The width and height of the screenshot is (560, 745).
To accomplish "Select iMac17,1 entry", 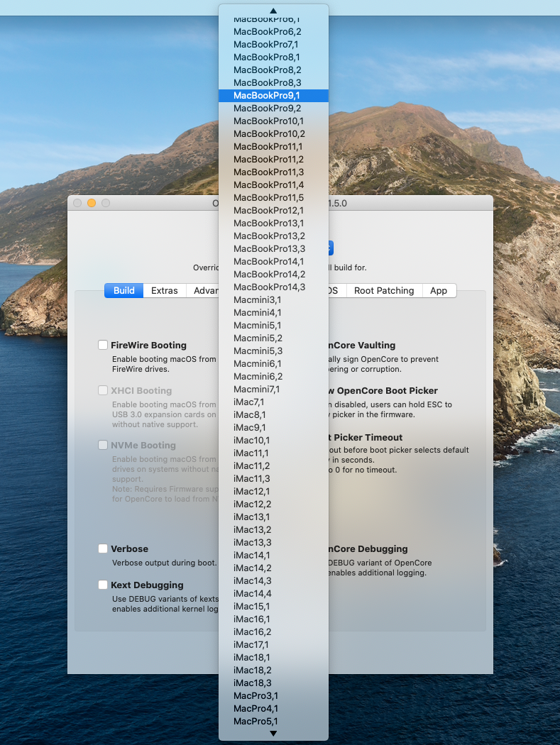I will coord(273,645).
